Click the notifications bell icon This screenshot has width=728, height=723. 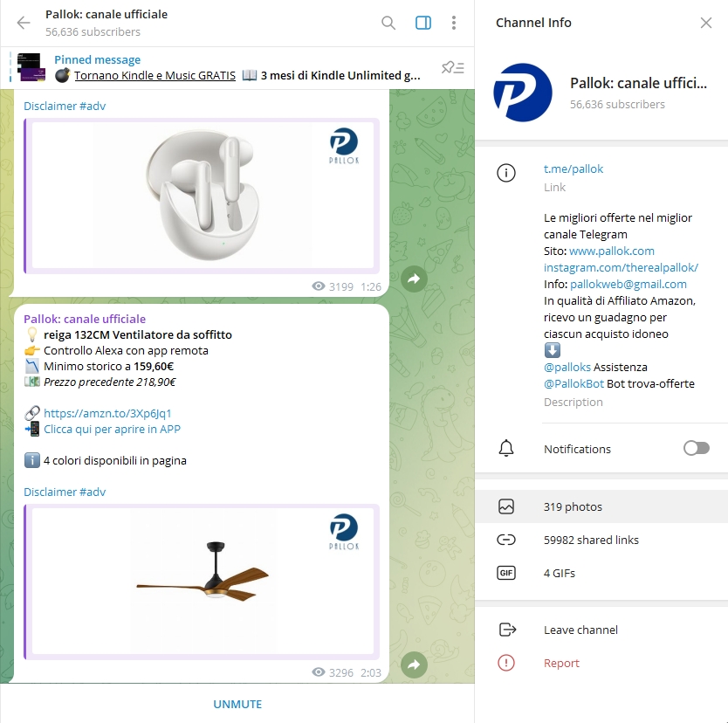click(505, 448)
